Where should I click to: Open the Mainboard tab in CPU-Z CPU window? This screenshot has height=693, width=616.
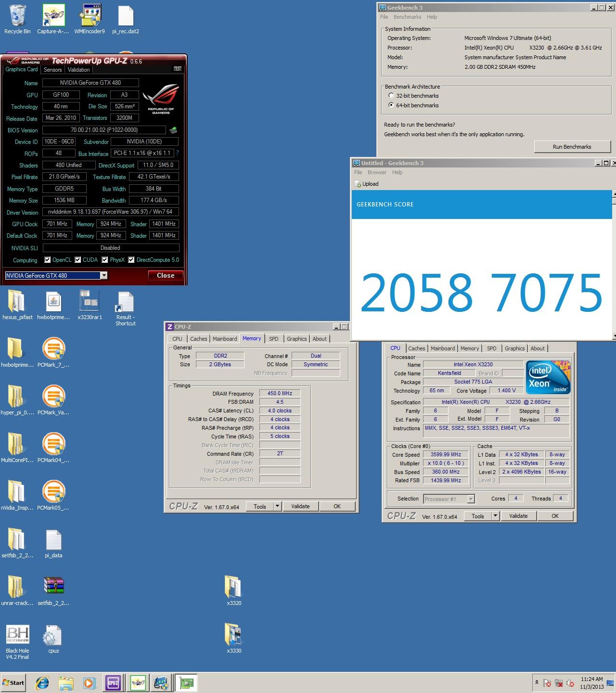tap(443, 348)
